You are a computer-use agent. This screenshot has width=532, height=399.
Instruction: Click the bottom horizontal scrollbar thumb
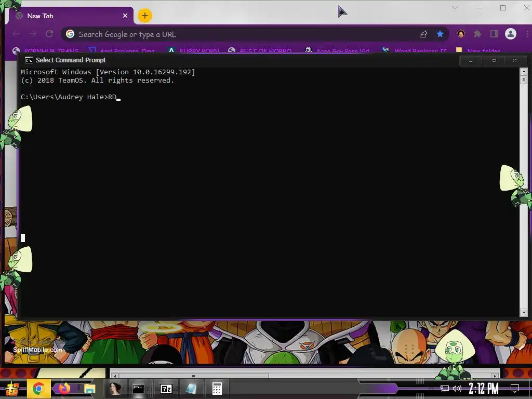[x=193, y=376]
